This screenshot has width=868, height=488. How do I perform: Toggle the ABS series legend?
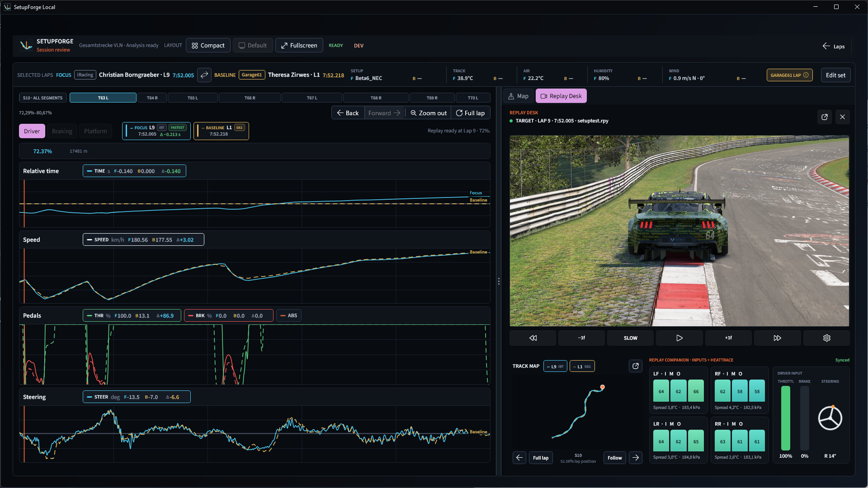click(x=289, y=315)
